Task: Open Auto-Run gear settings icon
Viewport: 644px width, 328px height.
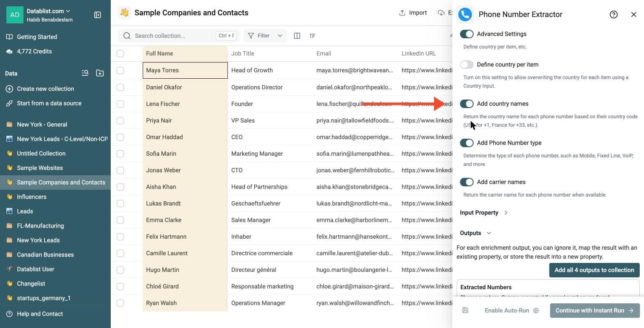Action: coord(536,311)
